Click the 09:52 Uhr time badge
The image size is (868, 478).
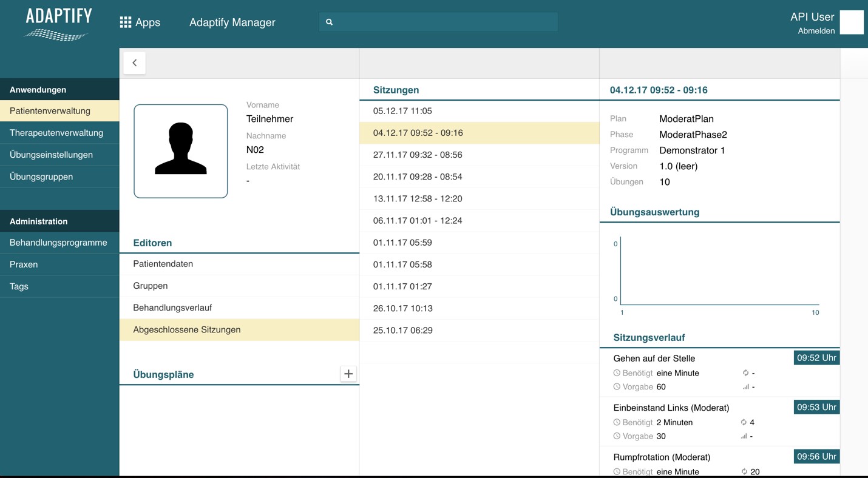pyautogui.click(x=816, y=358)
